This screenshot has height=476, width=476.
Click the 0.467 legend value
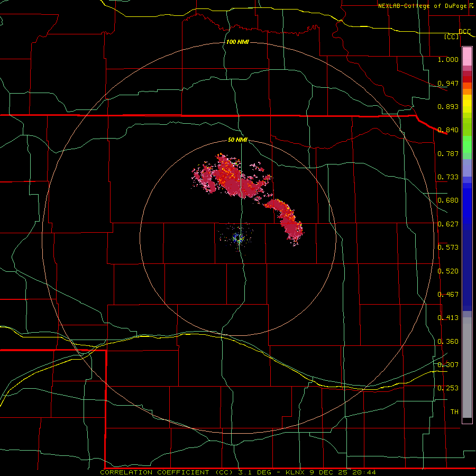448,295
